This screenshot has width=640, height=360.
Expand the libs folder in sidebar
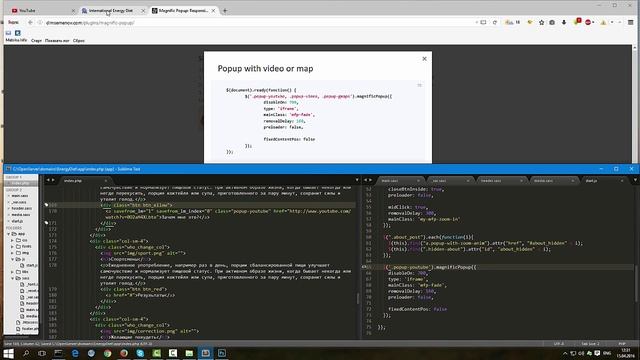tap(13, 271)
